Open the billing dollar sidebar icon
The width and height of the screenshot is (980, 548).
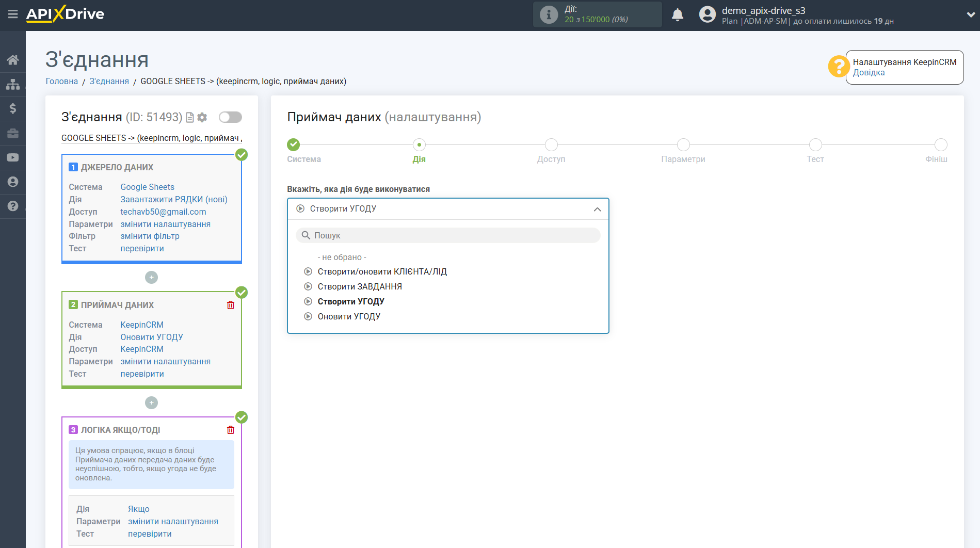tap(13, 108)
